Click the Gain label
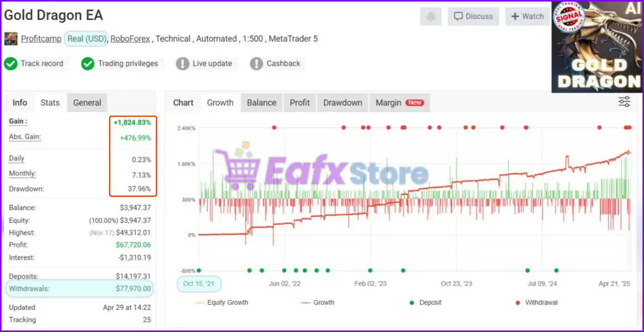Image resolution: width=644 pixels, height=332 pixels. (x=18, y=122)
